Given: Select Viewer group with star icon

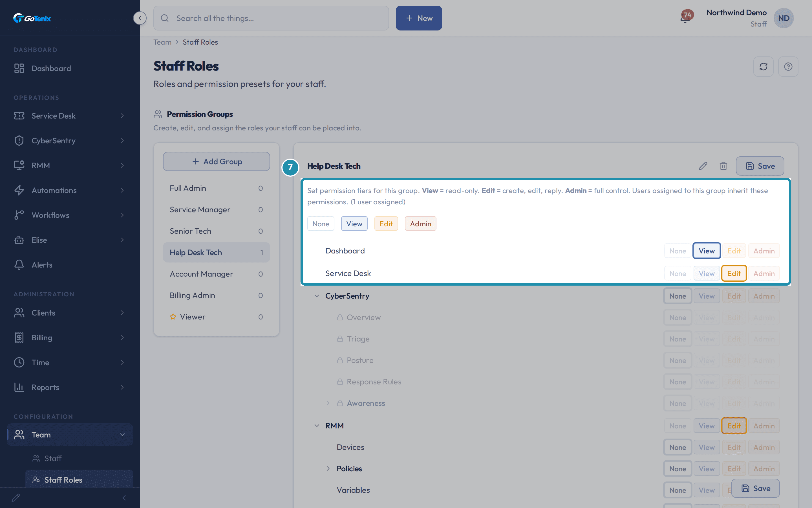Looking at the screenshot, I should (x=217, y=317).
